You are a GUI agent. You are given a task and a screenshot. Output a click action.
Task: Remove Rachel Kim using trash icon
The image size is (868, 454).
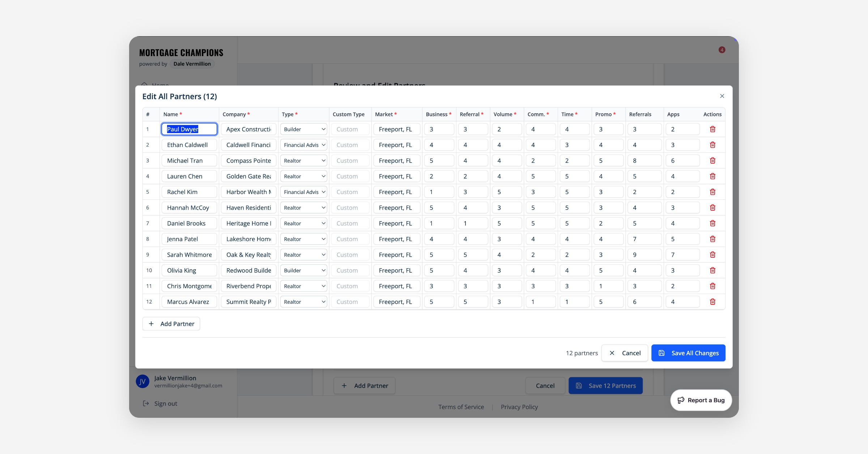712,192
